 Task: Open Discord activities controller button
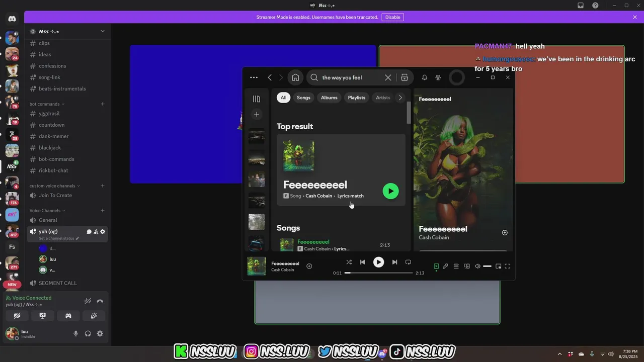click(x=68, y=316)
